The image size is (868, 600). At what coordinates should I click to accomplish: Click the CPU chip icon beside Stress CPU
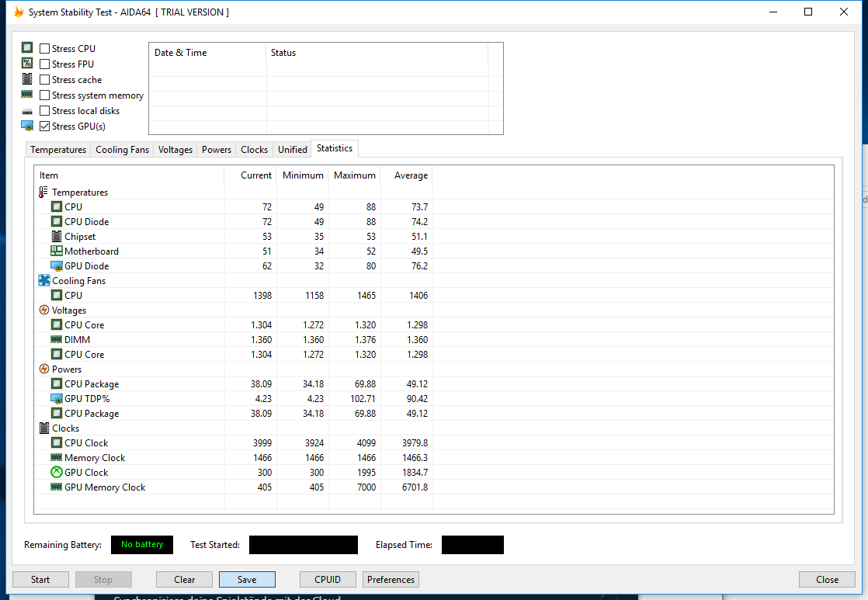click(27, 47)
